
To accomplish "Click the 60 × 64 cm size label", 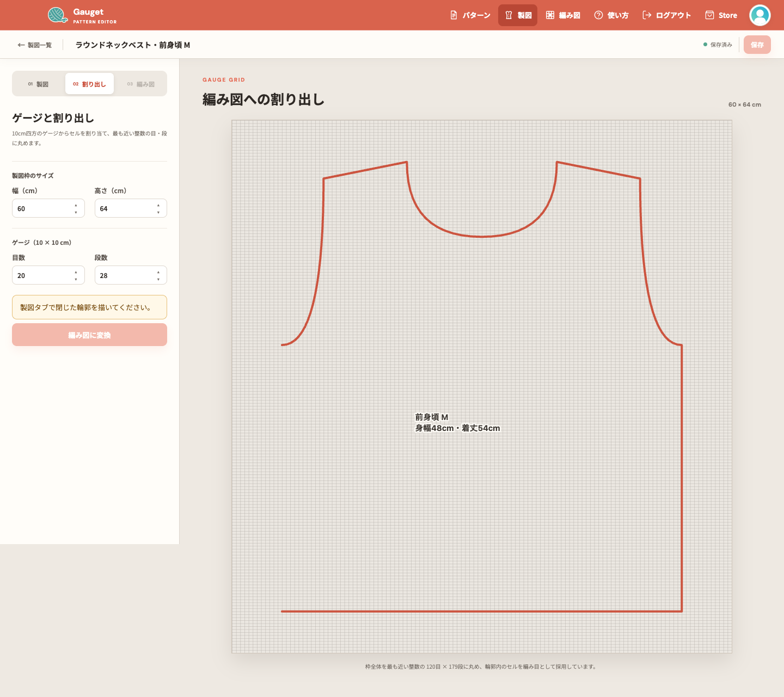I will [745, 104].
